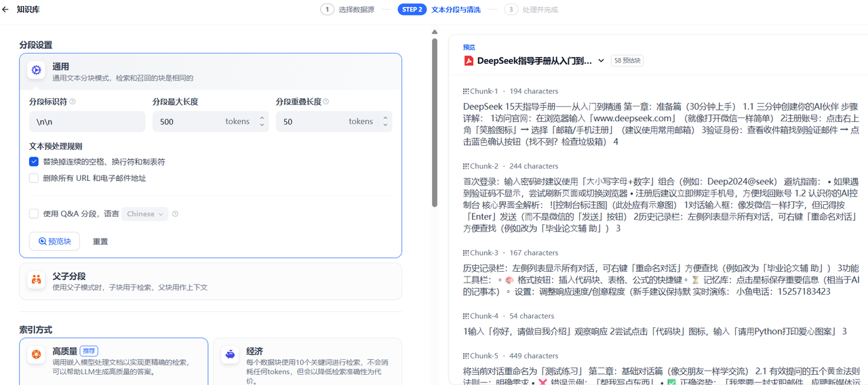
Task: Uncheck 替换掉连续的空格、换行符和制表符
Action: (x=34, y=162)
